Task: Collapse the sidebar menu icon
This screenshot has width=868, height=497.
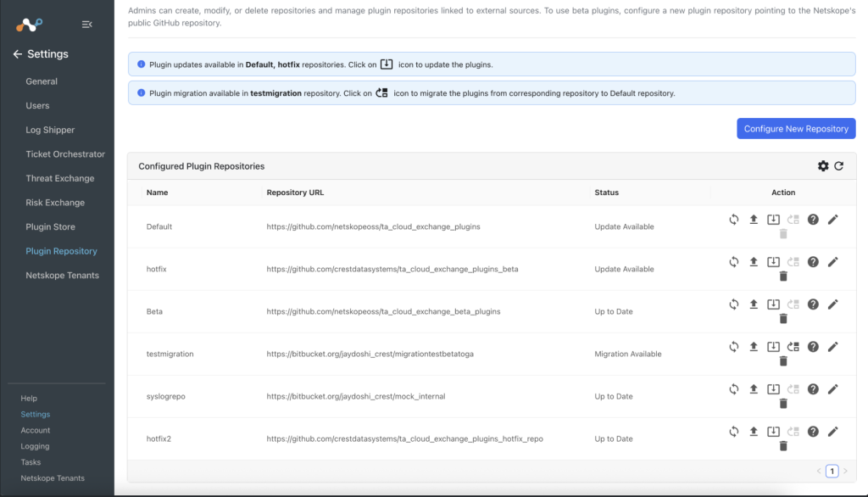Action: [x=87, y=25]
